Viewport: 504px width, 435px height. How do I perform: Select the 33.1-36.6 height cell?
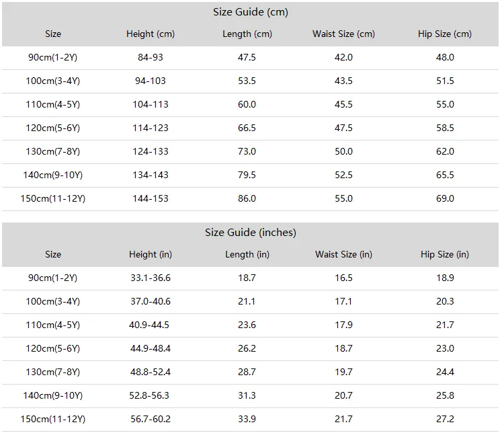[x=151, y=278]
